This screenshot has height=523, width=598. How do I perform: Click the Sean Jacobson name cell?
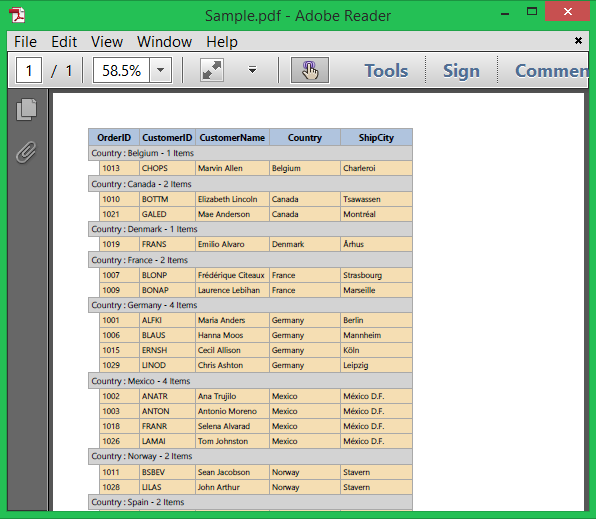pos(232,472)
